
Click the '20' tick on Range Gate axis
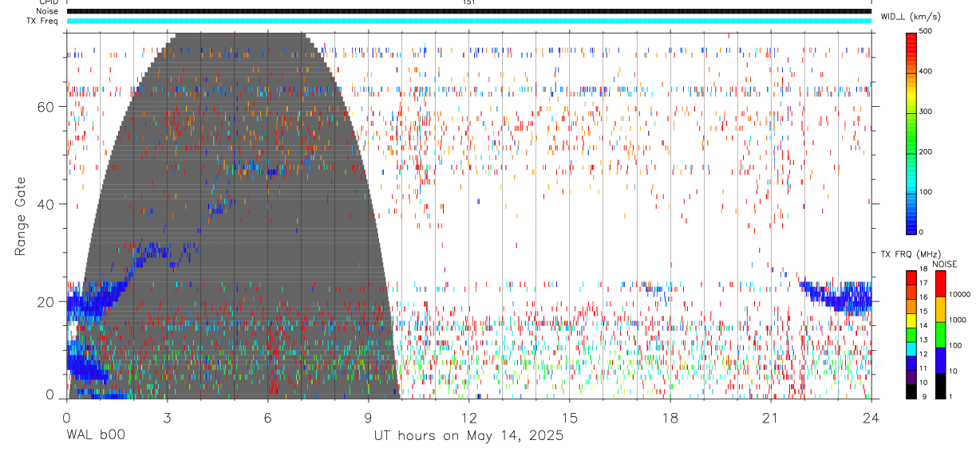(x=47, y=301)
